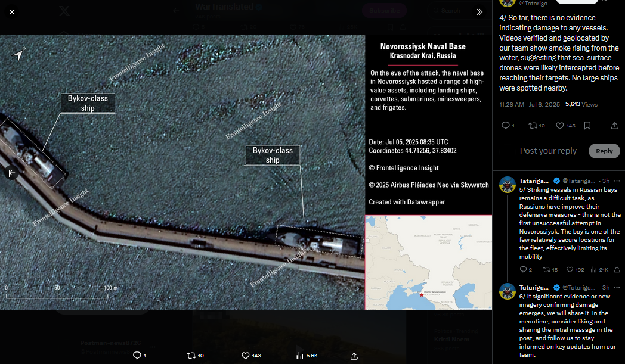
Task: Bookmark the 4/ post
Action: [587, 126]
